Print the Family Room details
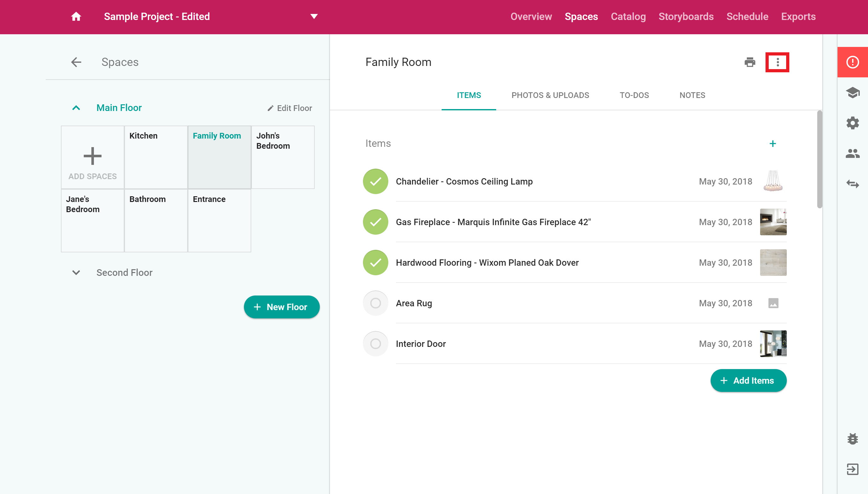868x494 pixels. tap(750, 62)
